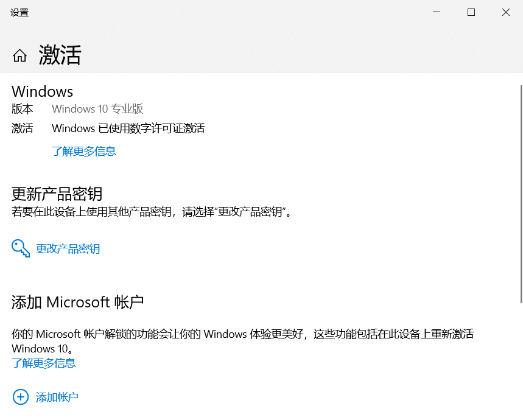Click the Home icon beside 激活

[19, 56]
